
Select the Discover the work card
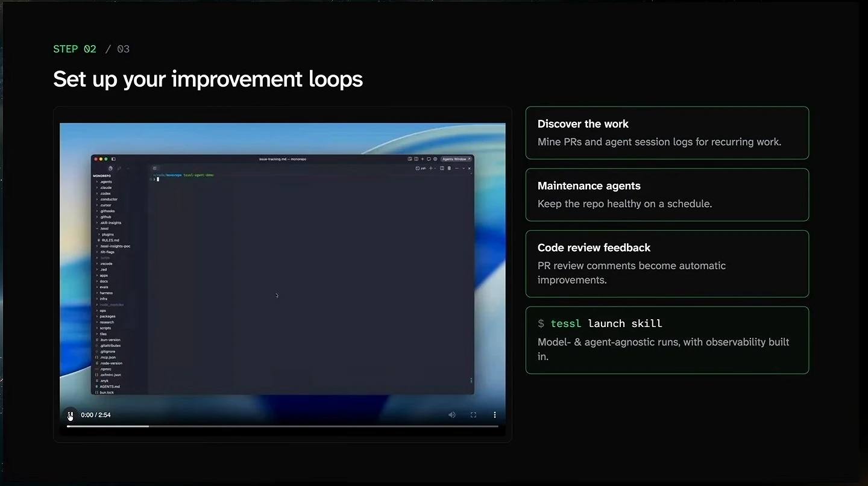tap(667, 133)
